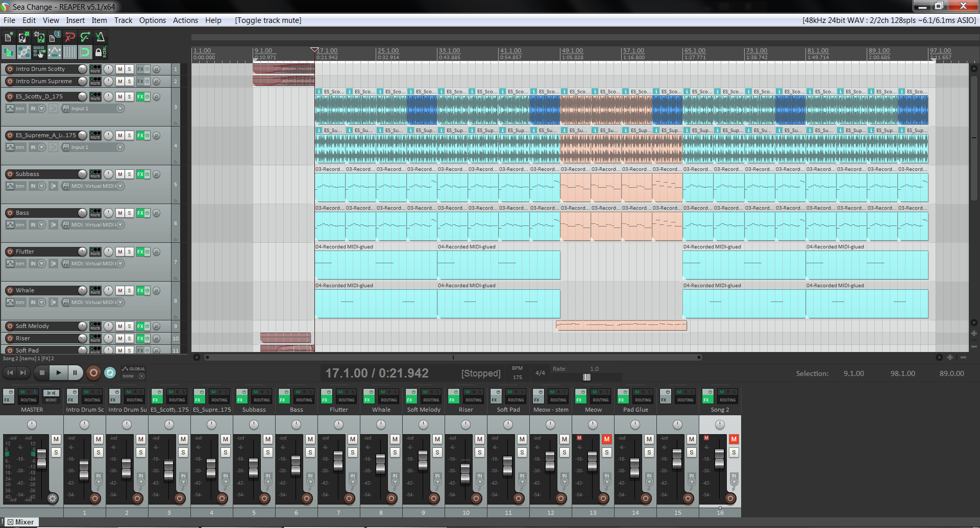Click the green Redo arrow icon
980x528 pixels.
(85, 37)
